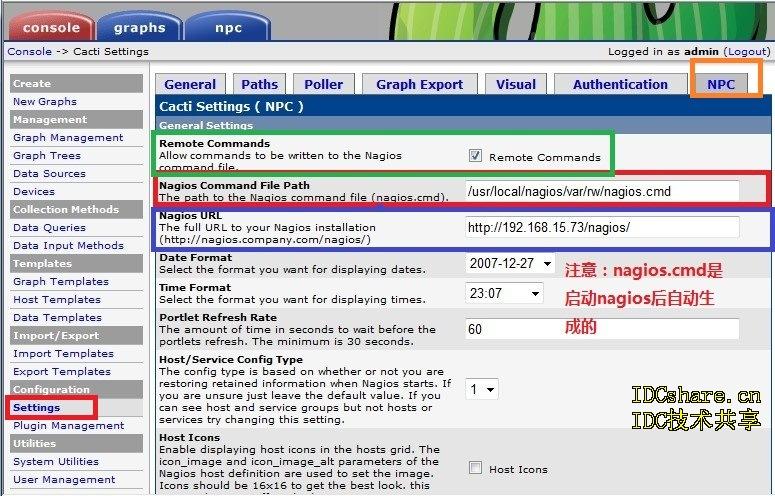Click the Portlet Refresh Rate label
Viewport: 775px width, 496px height.
(218, 318)
